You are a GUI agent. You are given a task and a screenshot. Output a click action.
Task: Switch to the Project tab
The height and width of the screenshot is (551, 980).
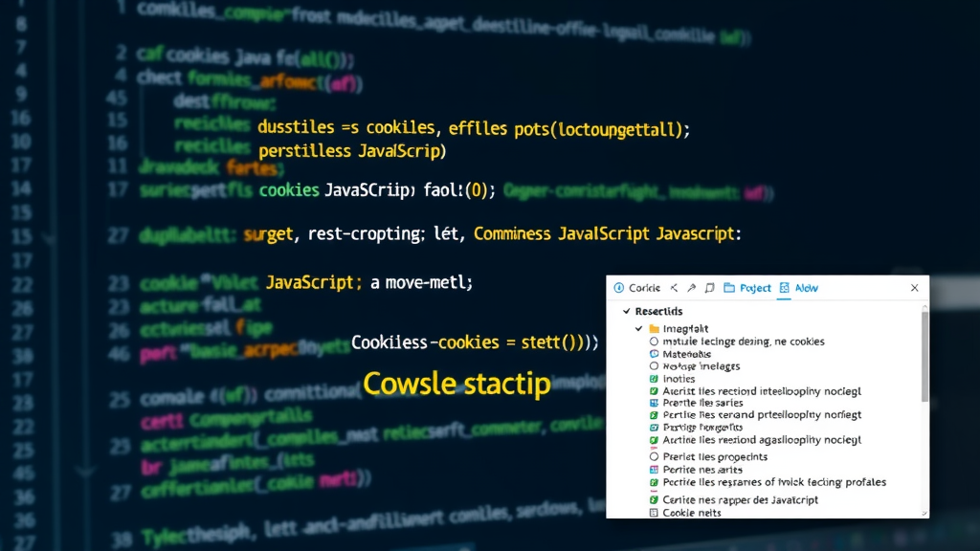point(755,287)
